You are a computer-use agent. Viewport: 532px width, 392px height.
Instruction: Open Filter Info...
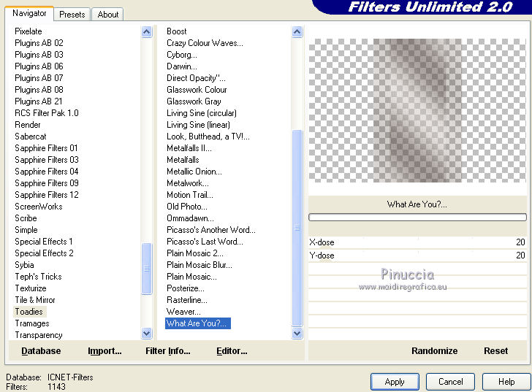[167, 350]
